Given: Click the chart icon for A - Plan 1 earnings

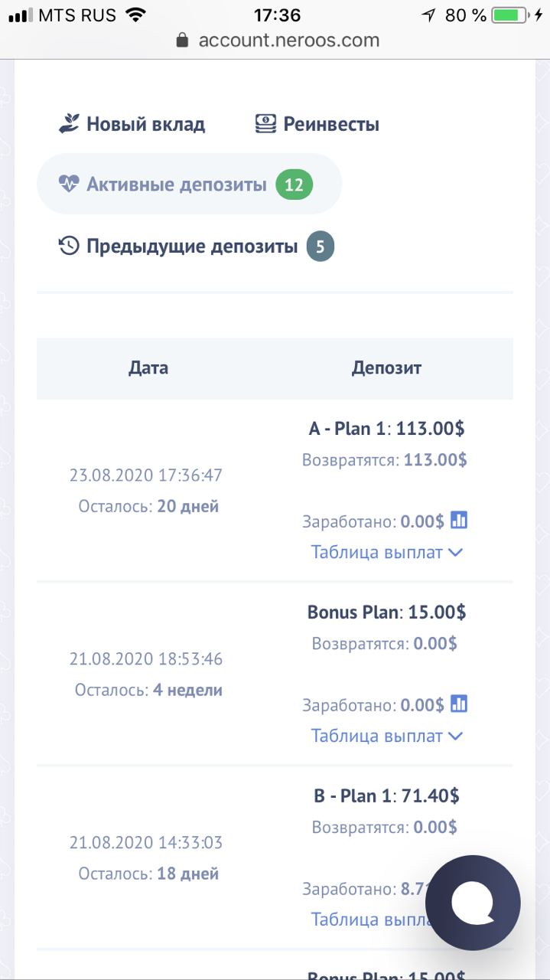Looking at the screenshot, I should (x=459, y=521).
